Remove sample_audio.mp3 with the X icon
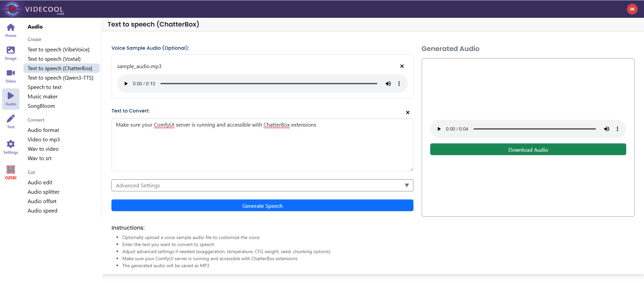The image size is (644, 283). pyautogui.click(x=402, y=66)
